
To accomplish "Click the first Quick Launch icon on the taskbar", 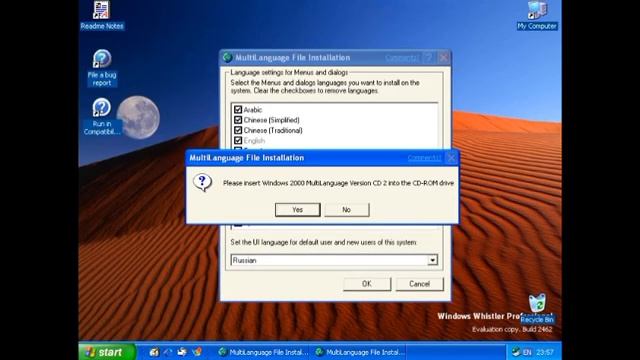I will (x=154, y=352).
